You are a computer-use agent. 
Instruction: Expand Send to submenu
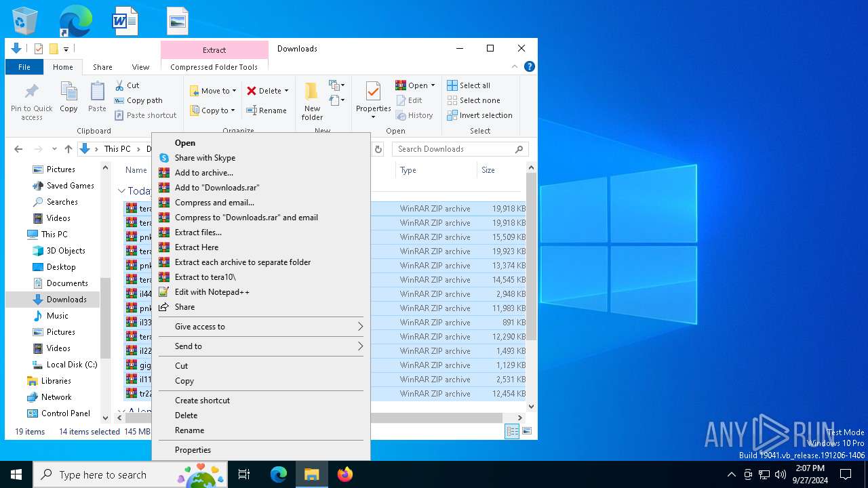pyautogui.click(x=360, y=346)
